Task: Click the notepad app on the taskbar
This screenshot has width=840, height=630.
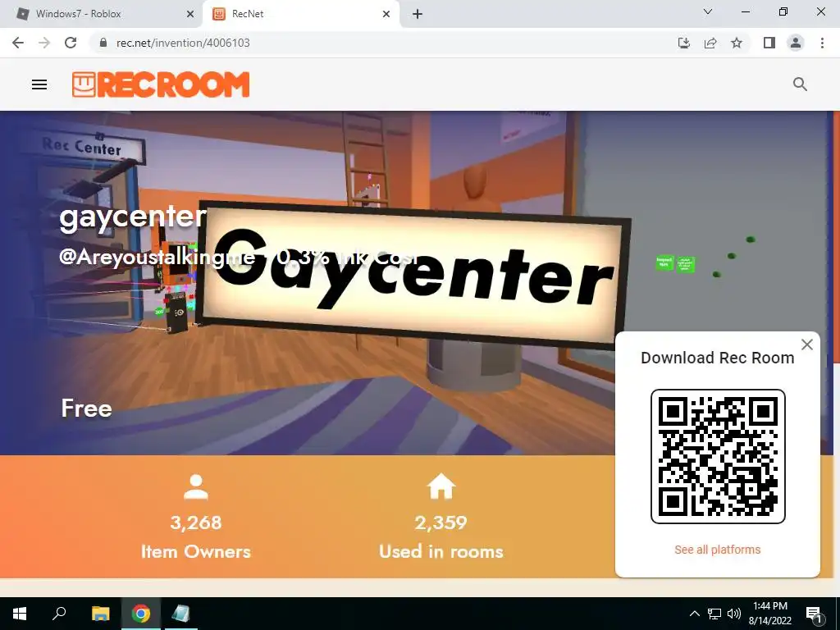Action: coord(180,614)
